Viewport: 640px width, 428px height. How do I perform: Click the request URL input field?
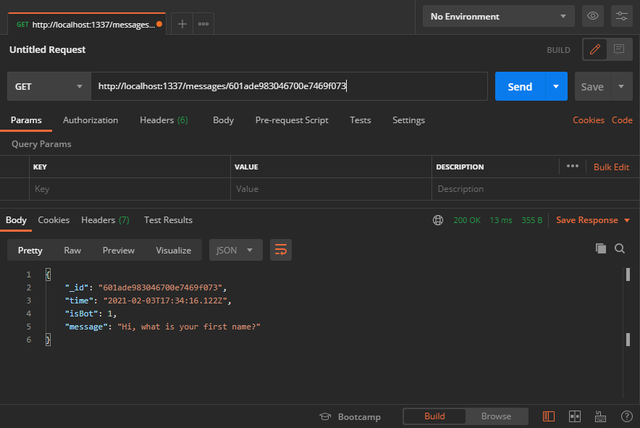pos(289,86)
